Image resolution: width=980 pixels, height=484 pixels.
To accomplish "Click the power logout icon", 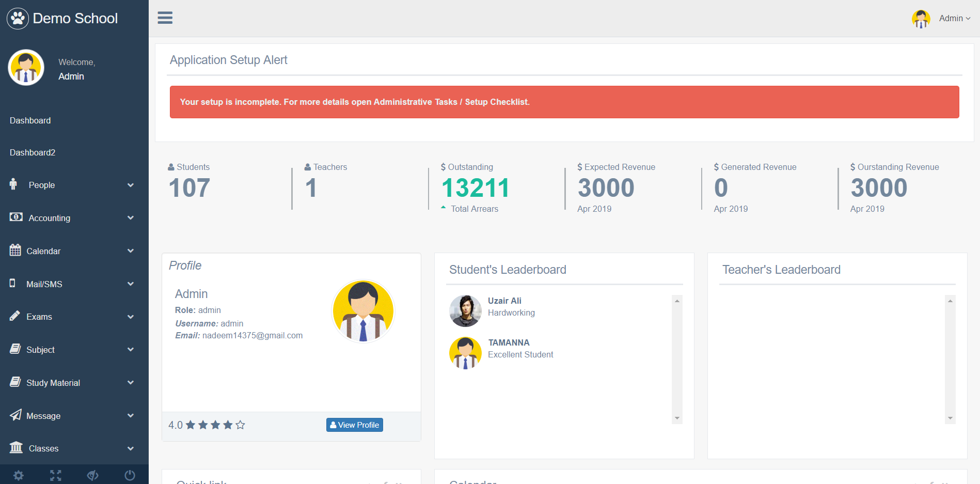I will click(130, 475).
